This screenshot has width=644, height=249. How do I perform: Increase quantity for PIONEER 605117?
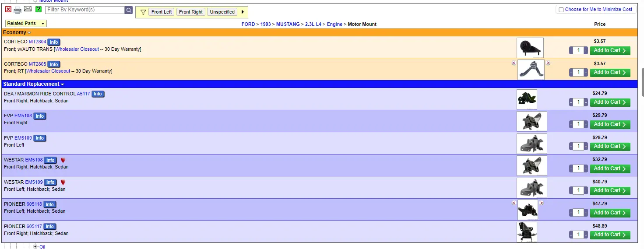click(x=586, y=235)
